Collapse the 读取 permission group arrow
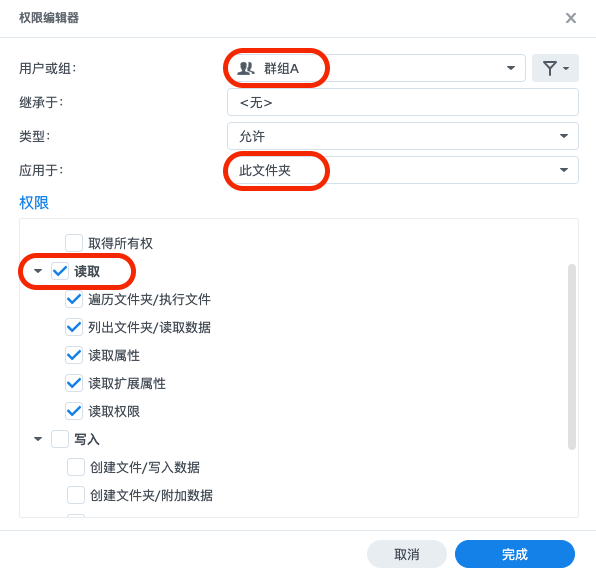596x577 pixels. [38, 271]
